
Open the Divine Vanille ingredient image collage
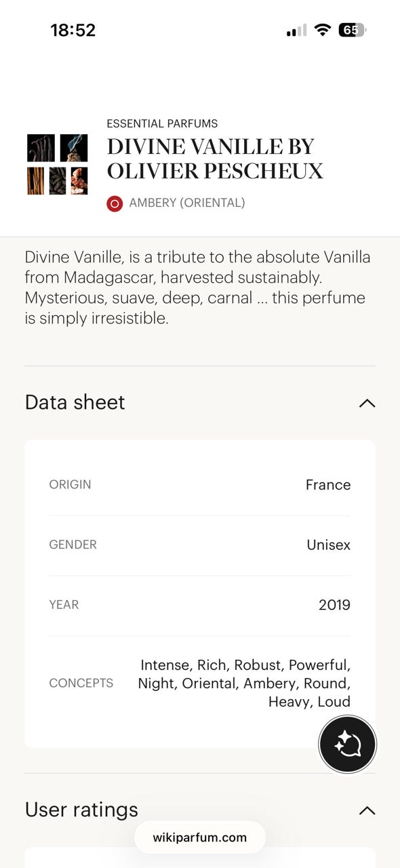click(58, 164)
